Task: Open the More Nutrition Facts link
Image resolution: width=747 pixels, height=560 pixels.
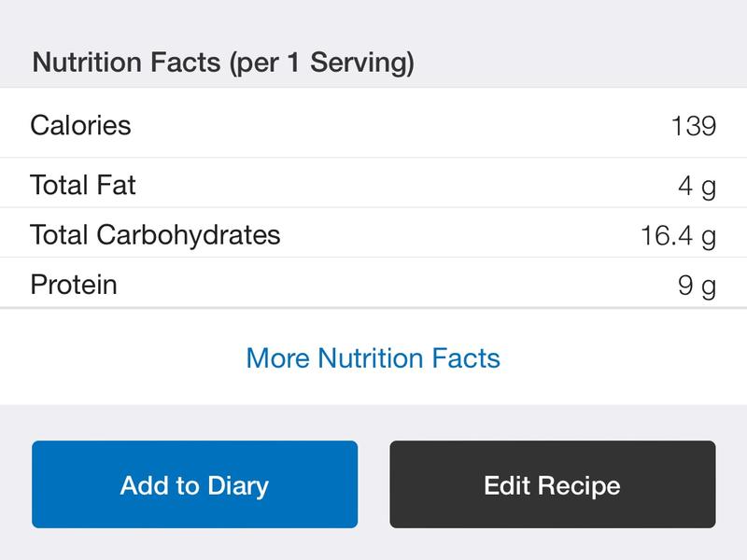Action: click(373, 358)
